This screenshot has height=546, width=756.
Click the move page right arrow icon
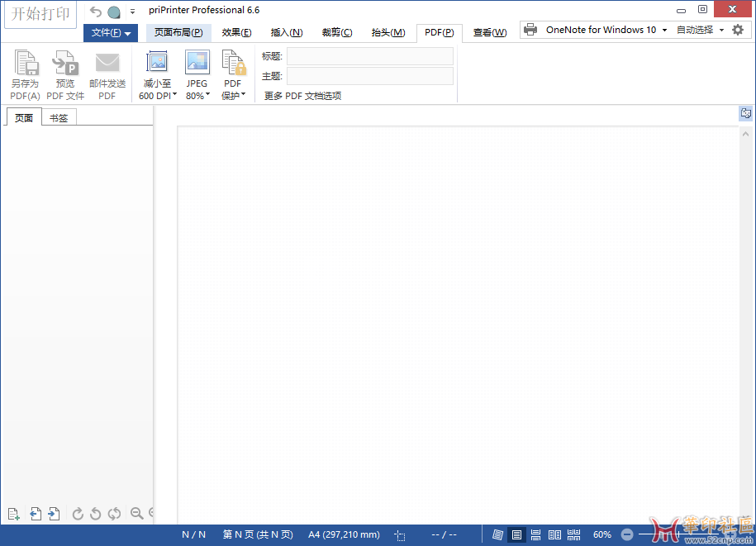tap(54, 514)
